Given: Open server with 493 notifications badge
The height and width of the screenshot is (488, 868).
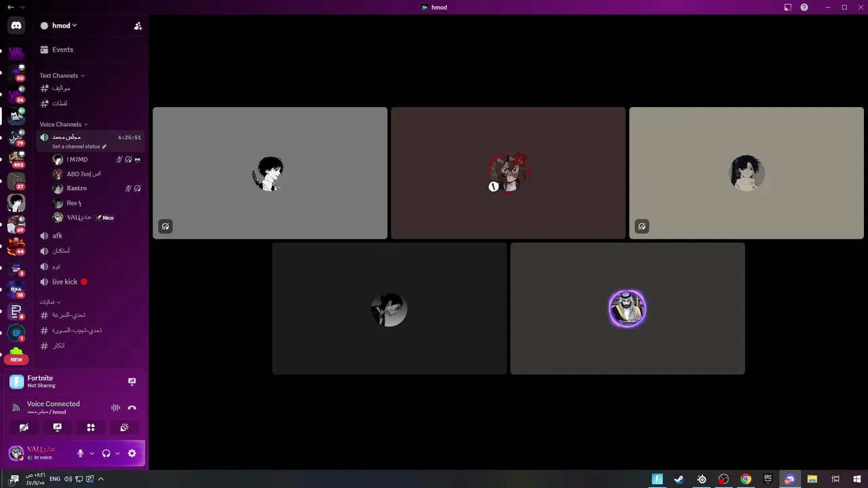Looking at the screenshot, I should [16, 159].
